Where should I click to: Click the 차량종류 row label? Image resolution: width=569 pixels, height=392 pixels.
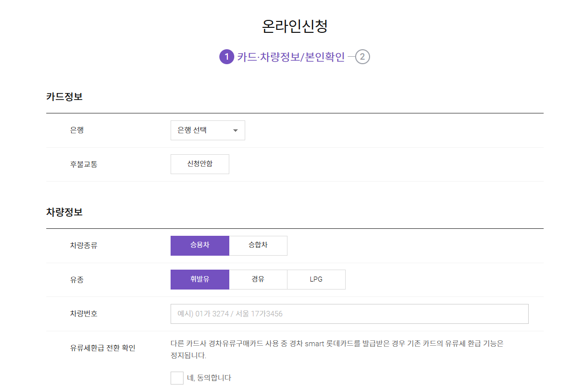(84, 245)
